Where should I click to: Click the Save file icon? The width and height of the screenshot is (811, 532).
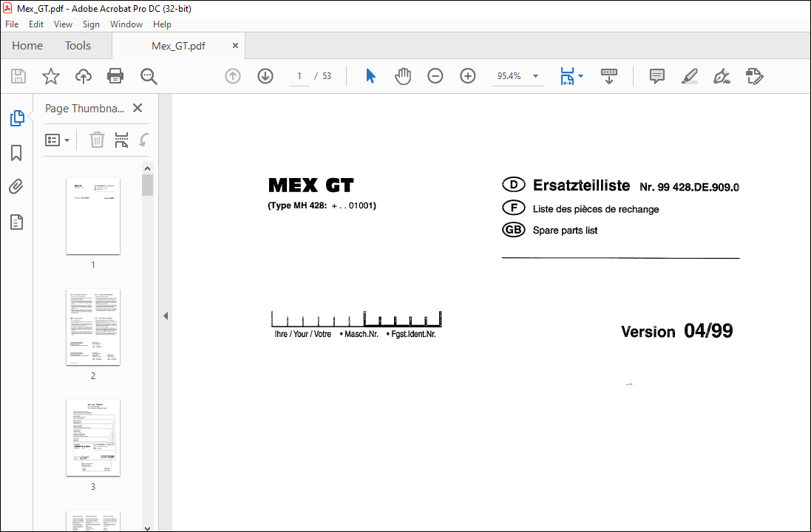point(18,76)
